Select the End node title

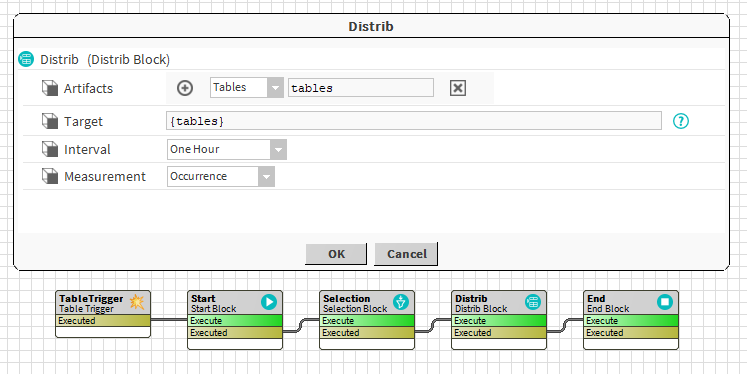tap(596, 299)
